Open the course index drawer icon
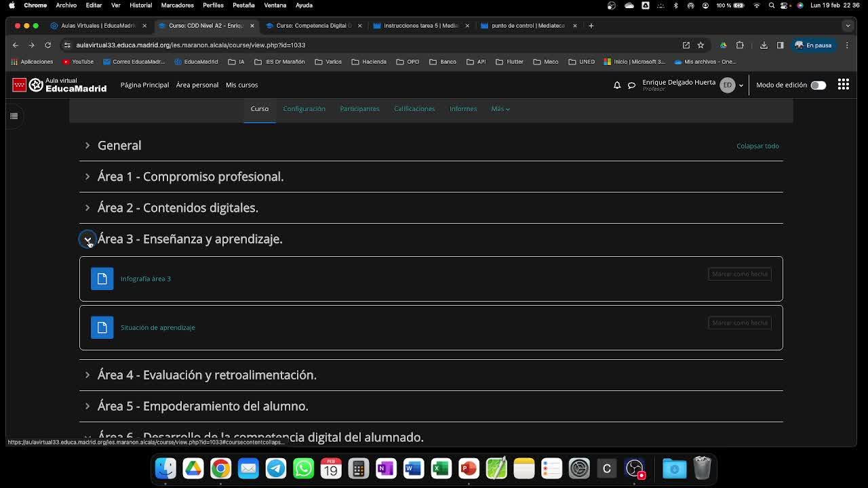 coord(14,116)
